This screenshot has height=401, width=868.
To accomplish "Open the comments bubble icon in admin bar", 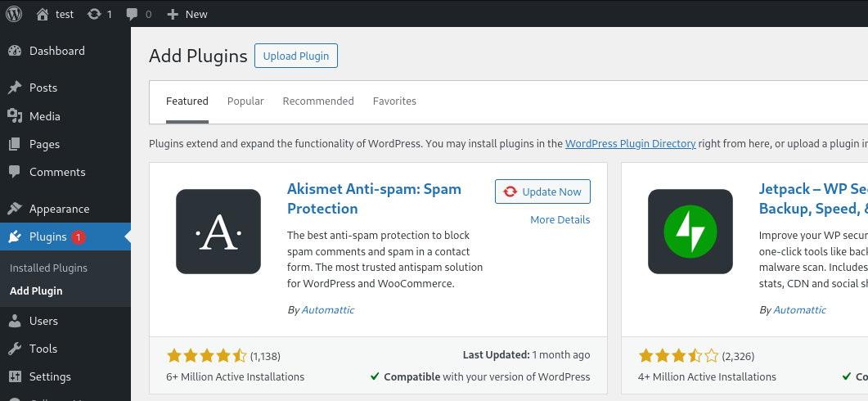I will coord(132,14).
